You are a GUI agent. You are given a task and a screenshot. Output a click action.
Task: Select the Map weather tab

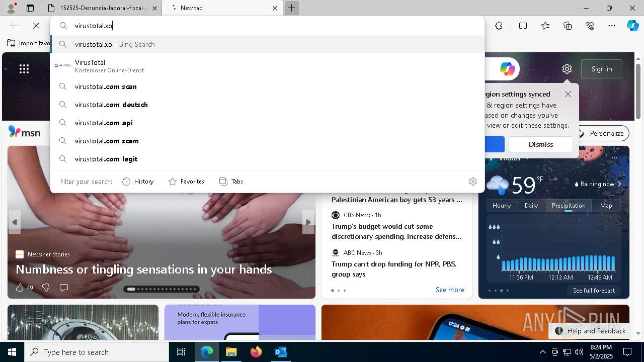click(606, 206)
